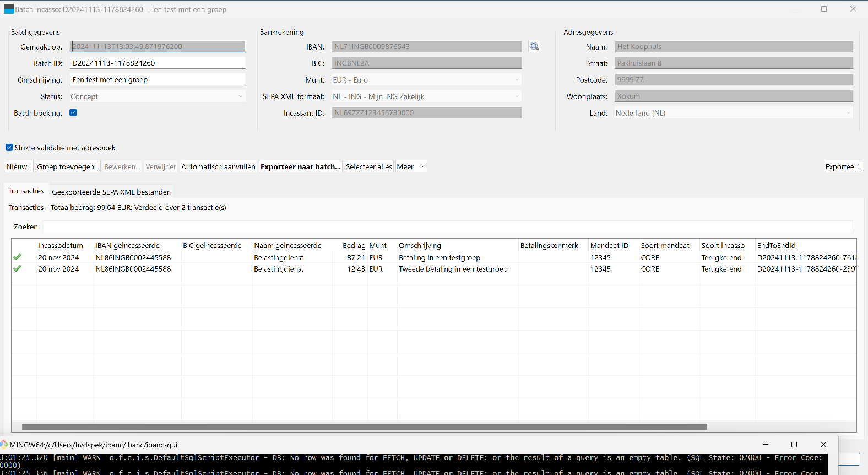Open the Status dropdown showing Concept
The width and height of the screenshot is (868, 475).
pyautogui.click(x=158, y=96)
